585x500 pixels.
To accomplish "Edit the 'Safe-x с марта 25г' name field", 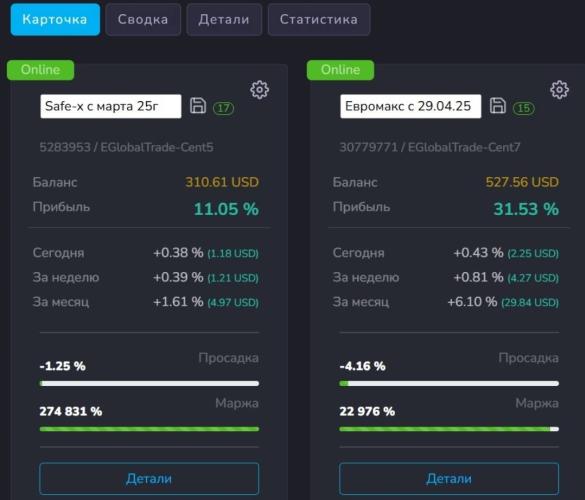I will point(111,106).
